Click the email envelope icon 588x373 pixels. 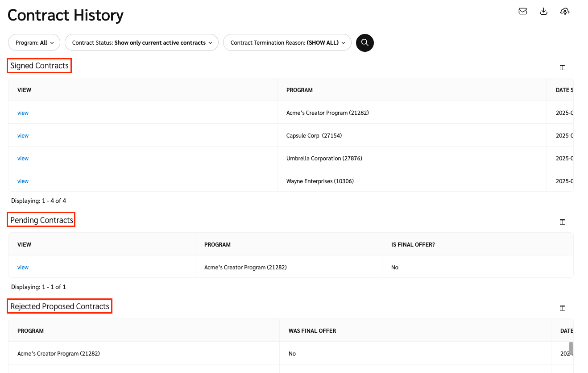pyautogui.click(x=522, y=12)
